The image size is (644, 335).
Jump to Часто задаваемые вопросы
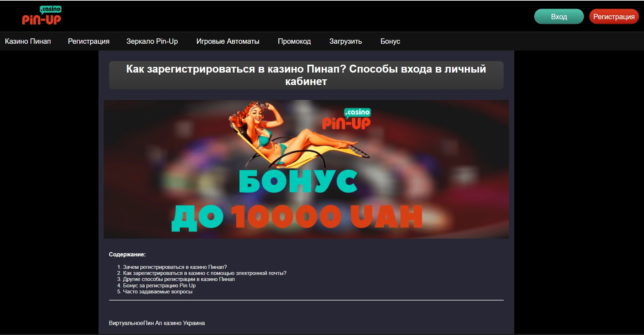tap(157, 292)
